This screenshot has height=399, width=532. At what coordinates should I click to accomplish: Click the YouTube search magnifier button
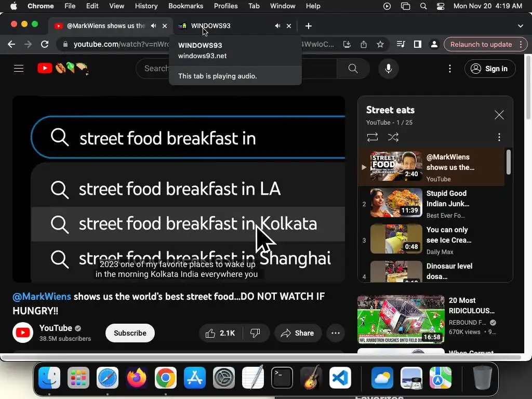(x=353, y=69)
